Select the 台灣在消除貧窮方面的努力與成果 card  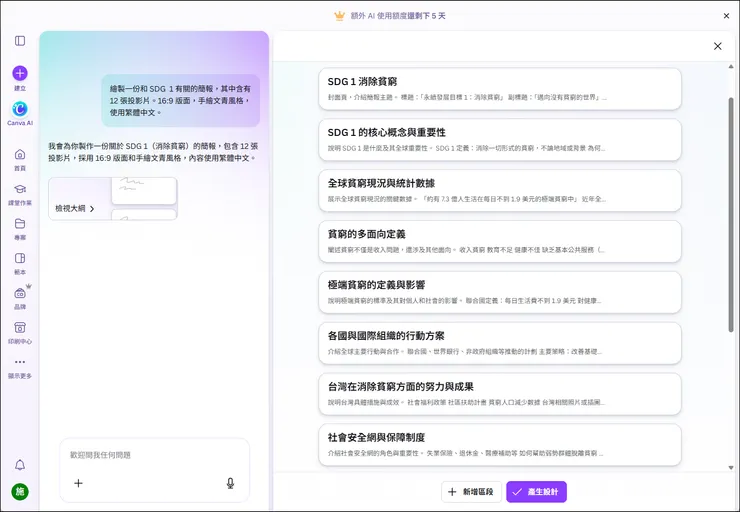(x=500, y=394)
